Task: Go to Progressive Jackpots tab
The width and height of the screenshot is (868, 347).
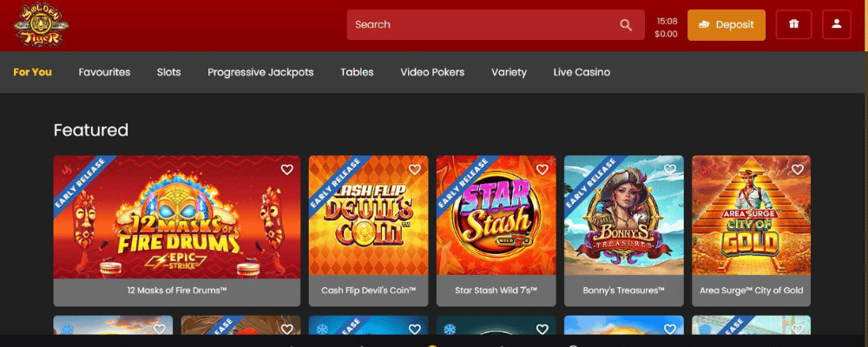Action: (260, 72)
